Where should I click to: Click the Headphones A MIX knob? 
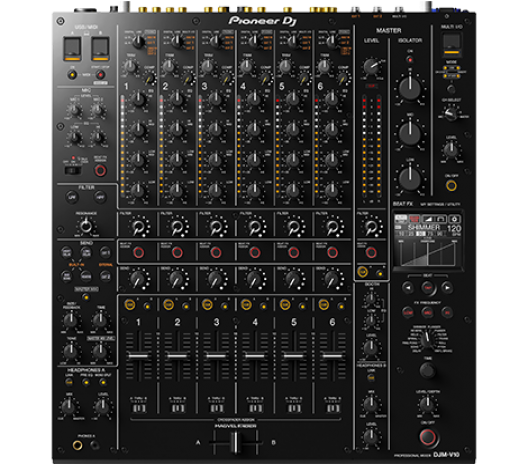point(69,406)
